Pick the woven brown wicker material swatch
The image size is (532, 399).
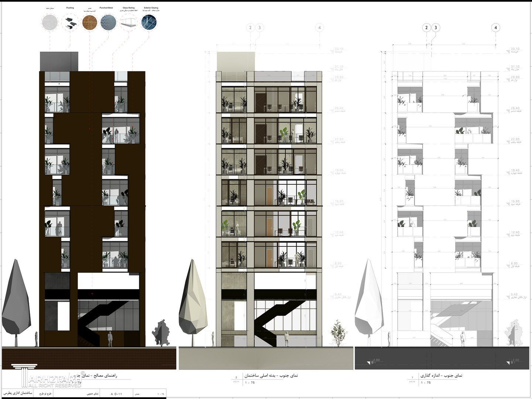pos(89,22)
